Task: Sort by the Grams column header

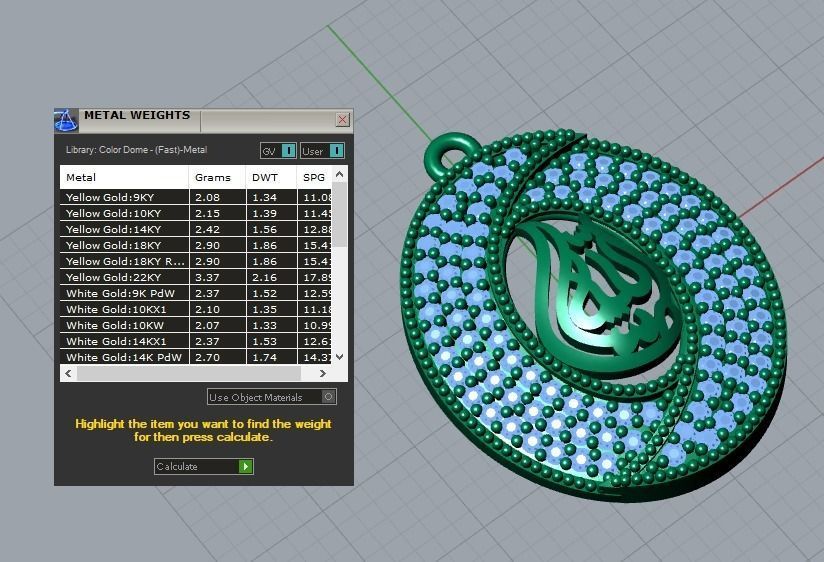Action: coord(217,177)
